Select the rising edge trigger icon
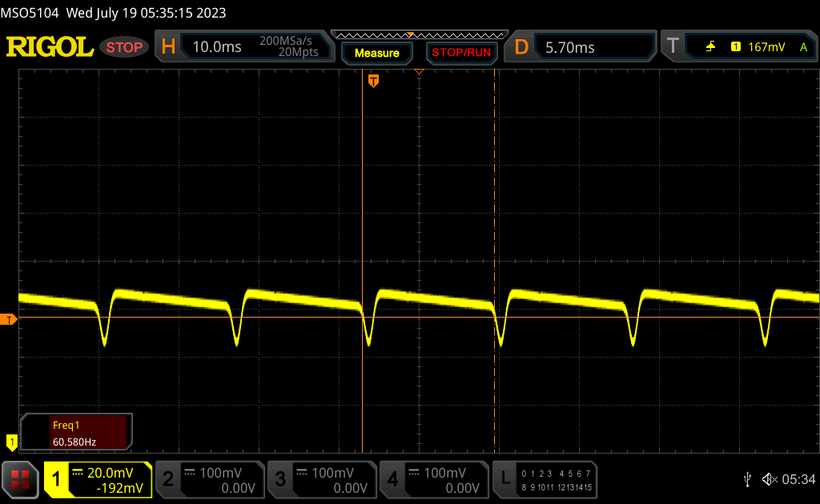 (x=710, y=47)
